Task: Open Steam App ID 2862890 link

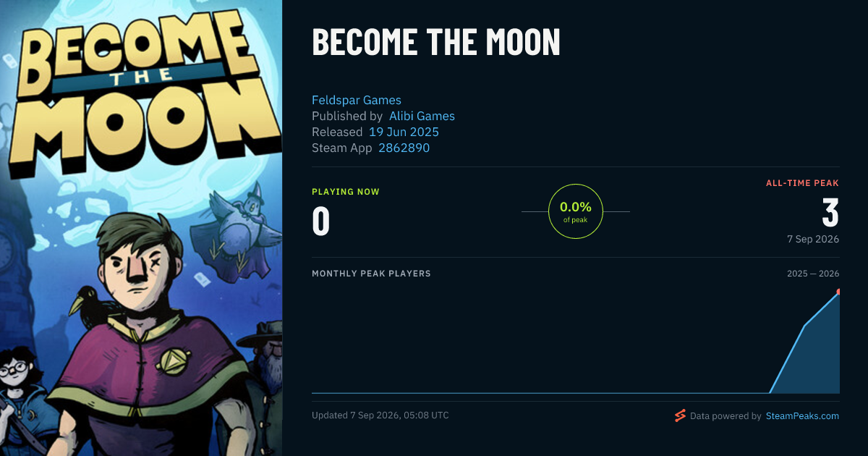Action: click(x=404, y=148)
